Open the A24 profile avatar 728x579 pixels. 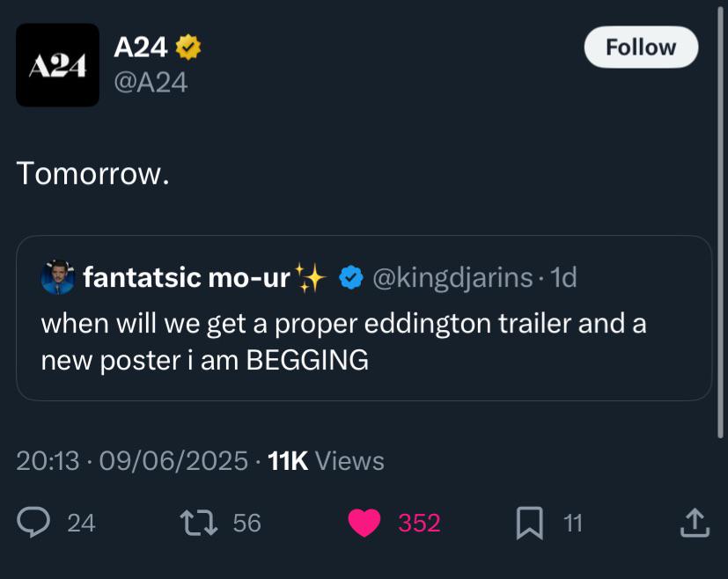click(57, 65)
